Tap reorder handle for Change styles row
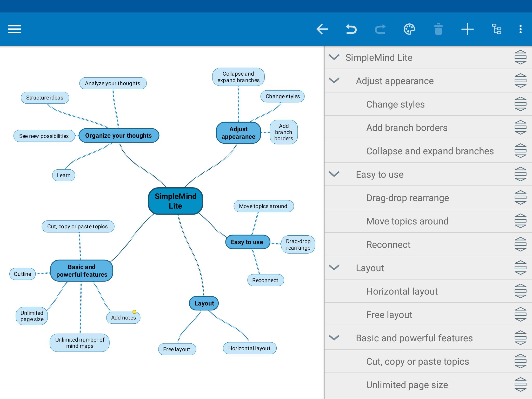The width and height of the screenshot is (532, 399). [x=520, y=104]
